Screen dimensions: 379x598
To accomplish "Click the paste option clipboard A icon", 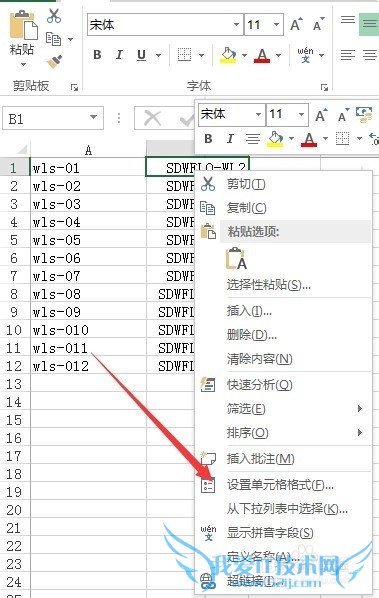I will (x=236, y=259).
